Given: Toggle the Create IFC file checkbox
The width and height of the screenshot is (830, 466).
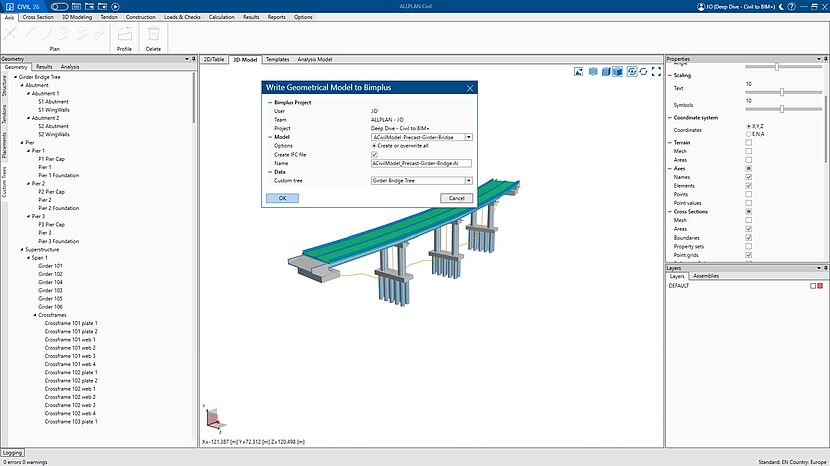Looking at the screenshot, I should (374, 154).
